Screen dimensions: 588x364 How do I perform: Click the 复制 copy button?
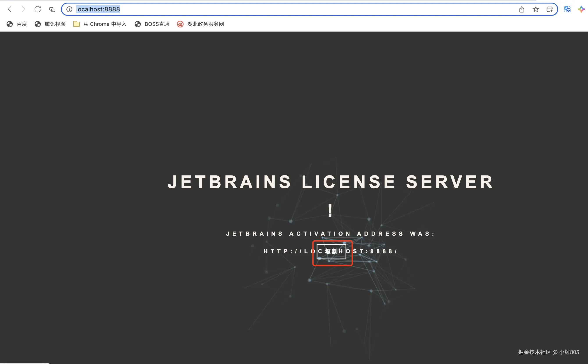pos(331,252)
